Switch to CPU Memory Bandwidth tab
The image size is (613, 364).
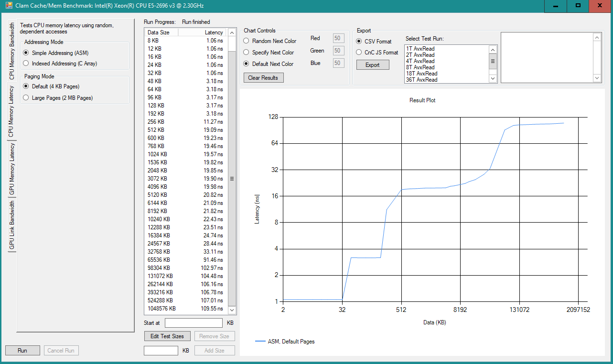12,50
